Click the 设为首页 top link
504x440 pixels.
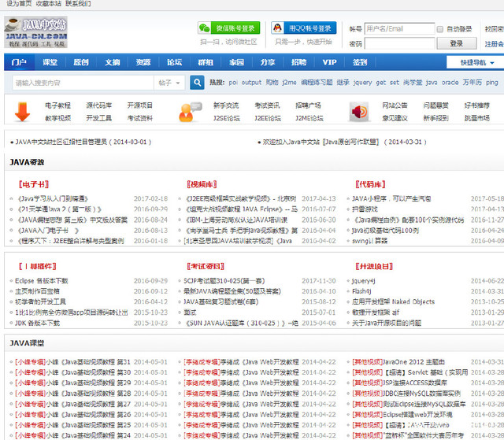(19, 3)
